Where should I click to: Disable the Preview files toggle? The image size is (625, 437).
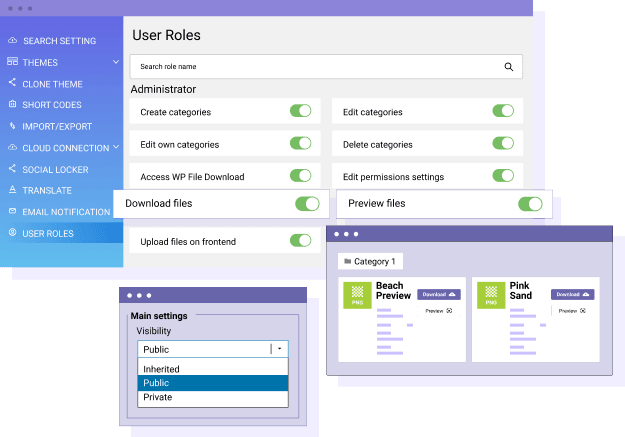[530, 204]
